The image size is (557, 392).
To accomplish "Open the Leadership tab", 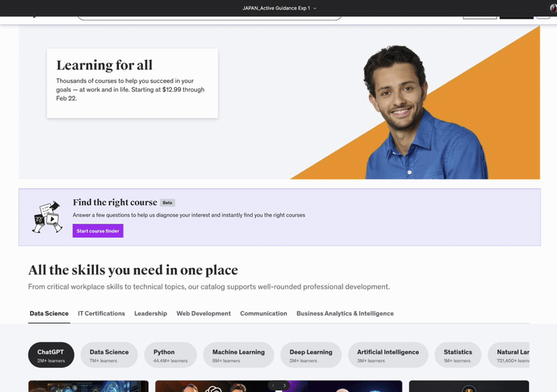I will pos(150,313).
